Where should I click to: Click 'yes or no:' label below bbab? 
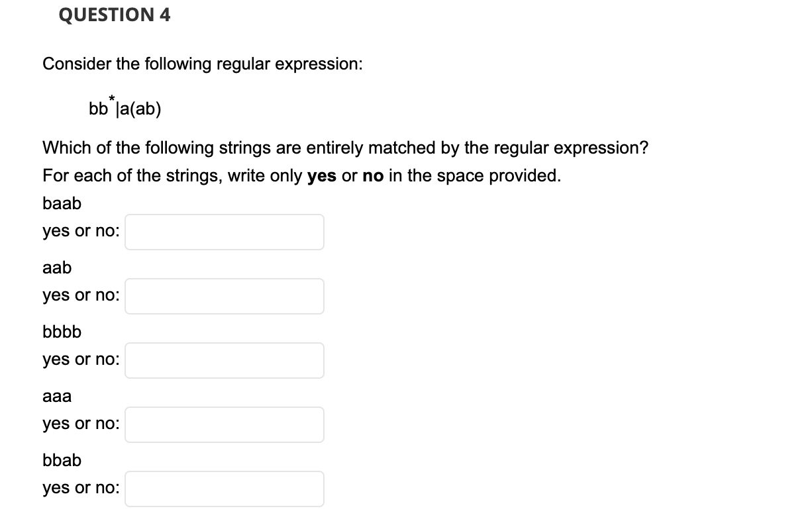tap(81, 489)
